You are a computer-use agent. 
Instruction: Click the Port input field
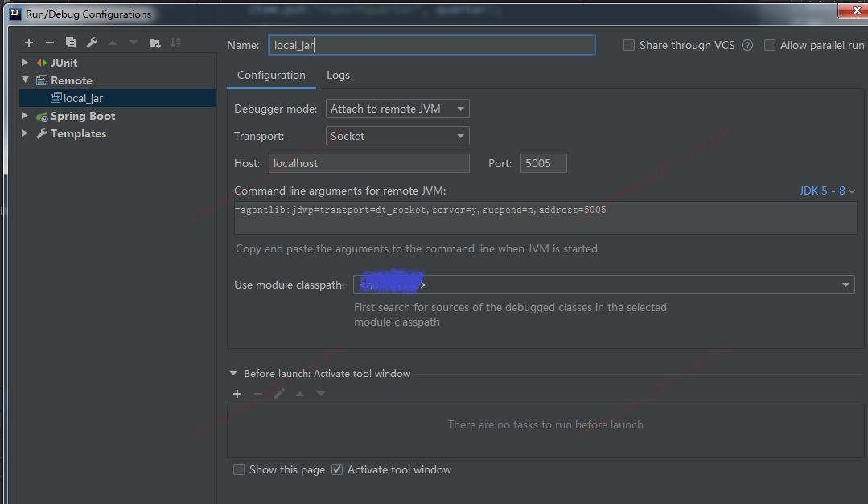(x=543, y=163)
